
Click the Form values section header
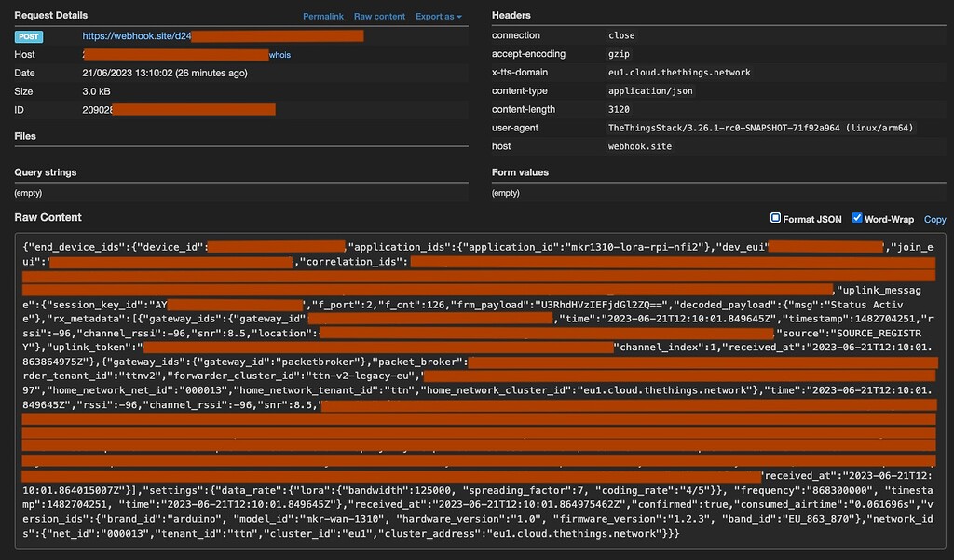pyautogui.click(x=518, y=172)
